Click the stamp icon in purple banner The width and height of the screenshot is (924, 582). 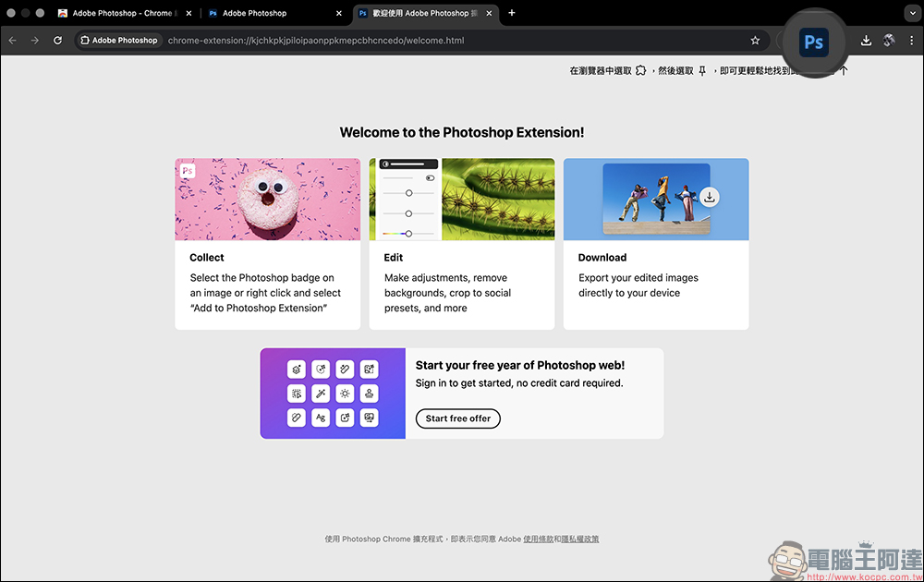[369, 393]
